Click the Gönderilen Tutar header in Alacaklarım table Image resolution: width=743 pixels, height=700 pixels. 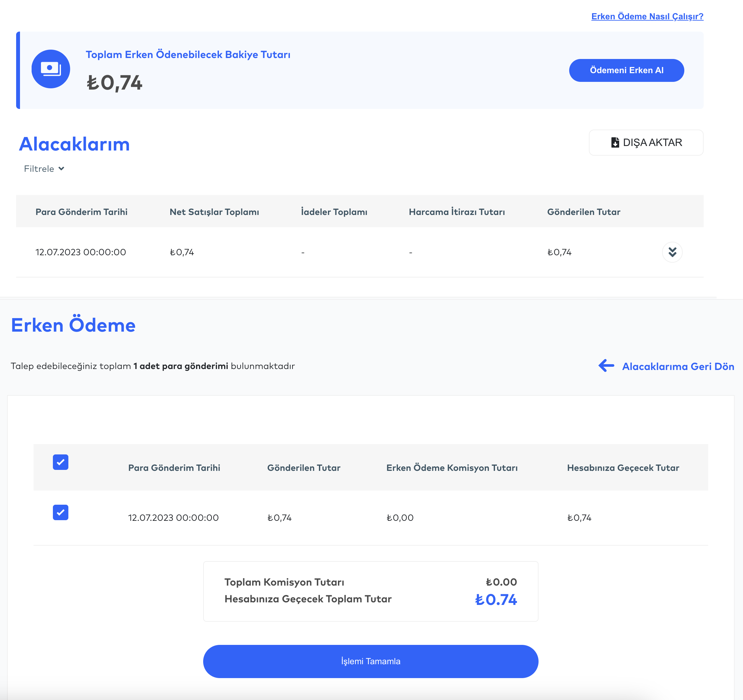(x=583, y=212)
